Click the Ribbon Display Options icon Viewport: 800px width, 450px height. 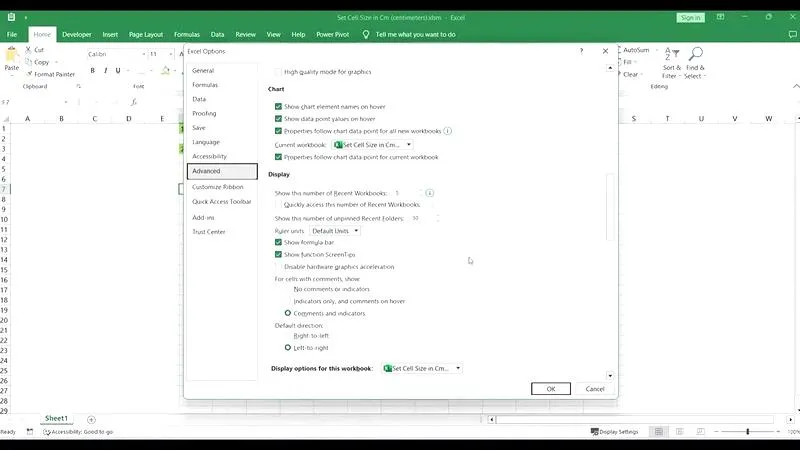[x=720, y=17]
